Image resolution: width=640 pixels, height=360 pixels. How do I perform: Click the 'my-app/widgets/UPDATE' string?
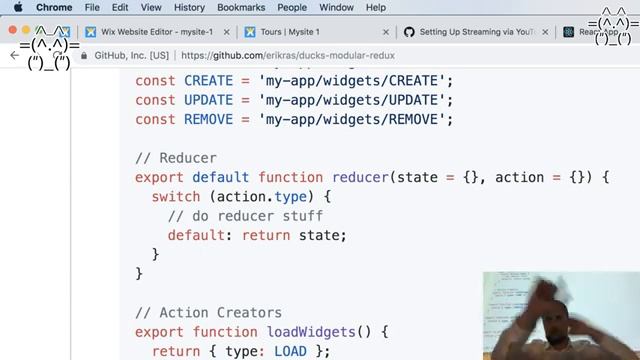pyautogui.click(x=351, y=100)
